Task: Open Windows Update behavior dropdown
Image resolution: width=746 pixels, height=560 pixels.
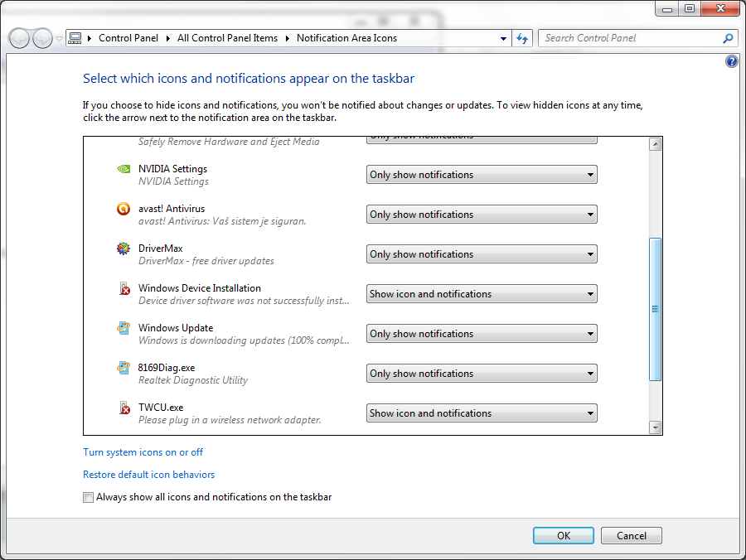Action: 482,334
